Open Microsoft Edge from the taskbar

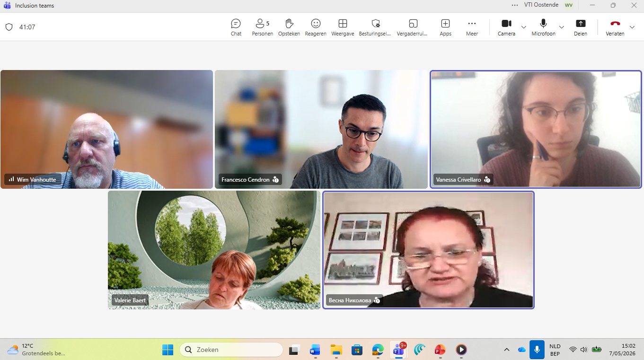point(378,350)
